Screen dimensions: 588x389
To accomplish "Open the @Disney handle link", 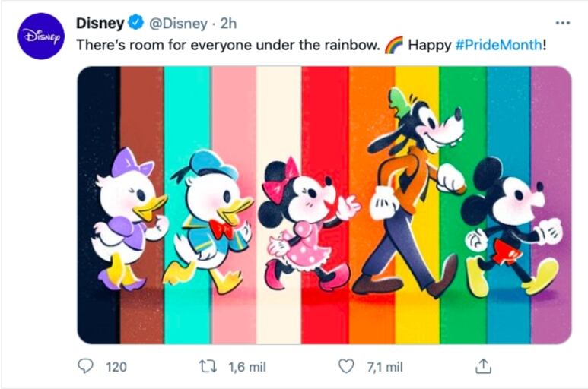I will point(178,24).
